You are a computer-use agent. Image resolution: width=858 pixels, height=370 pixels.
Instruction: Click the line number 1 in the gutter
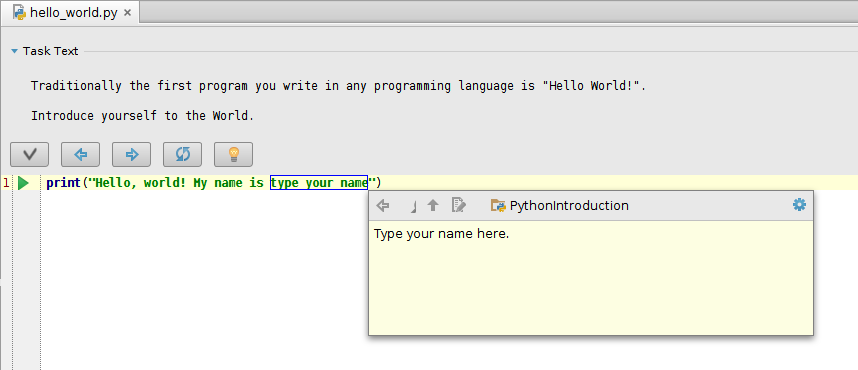coord(6,183)
